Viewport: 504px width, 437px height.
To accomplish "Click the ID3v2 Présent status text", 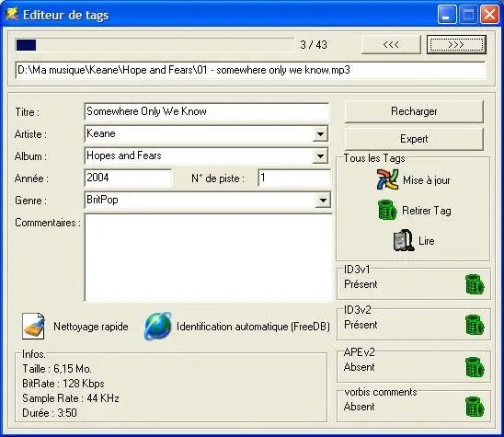I will coord(361,325).
